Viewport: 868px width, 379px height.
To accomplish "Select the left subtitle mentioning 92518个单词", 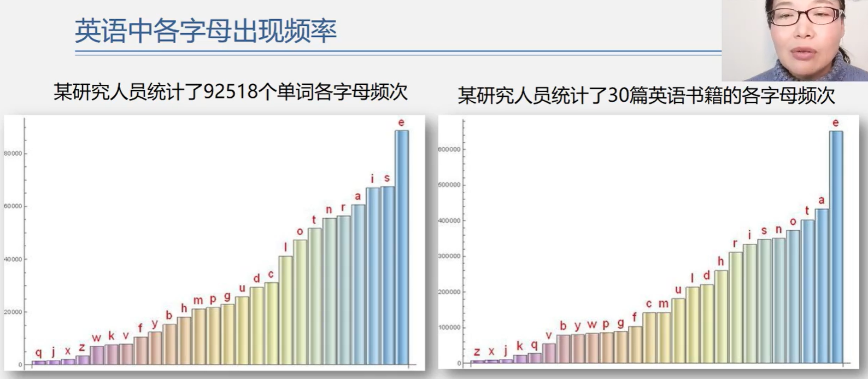I will [x=231, y=91].
